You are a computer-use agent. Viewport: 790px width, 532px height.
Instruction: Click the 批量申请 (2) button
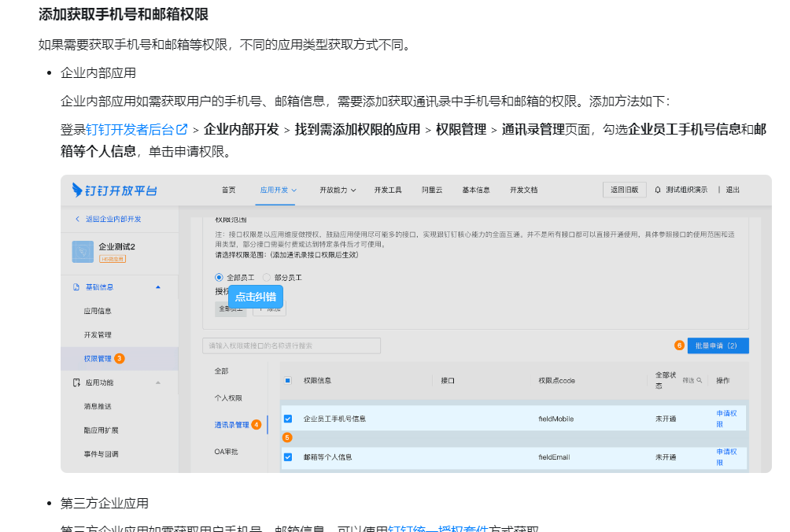[718, 345]
